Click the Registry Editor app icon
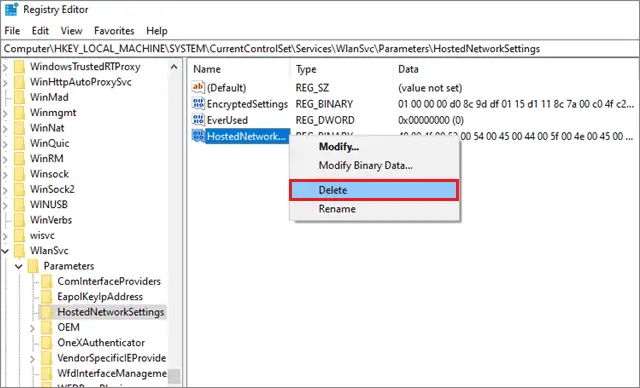 tap(11, 9)
